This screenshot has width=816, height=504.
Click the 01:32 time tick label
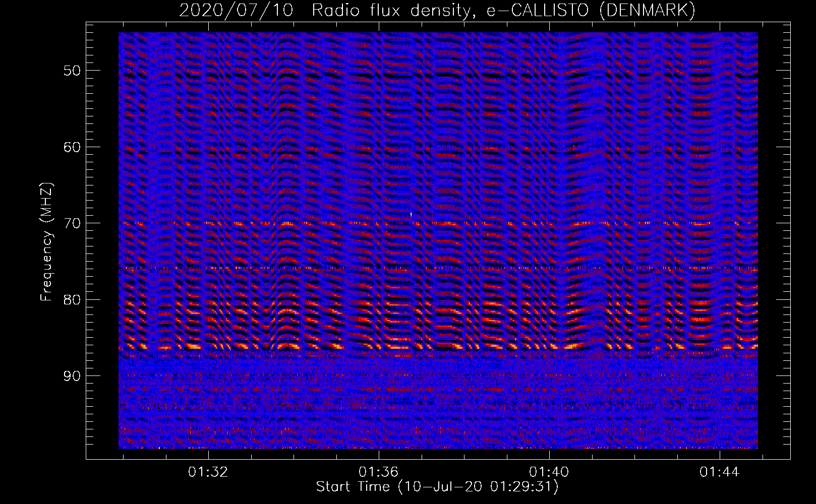[208, 472]
